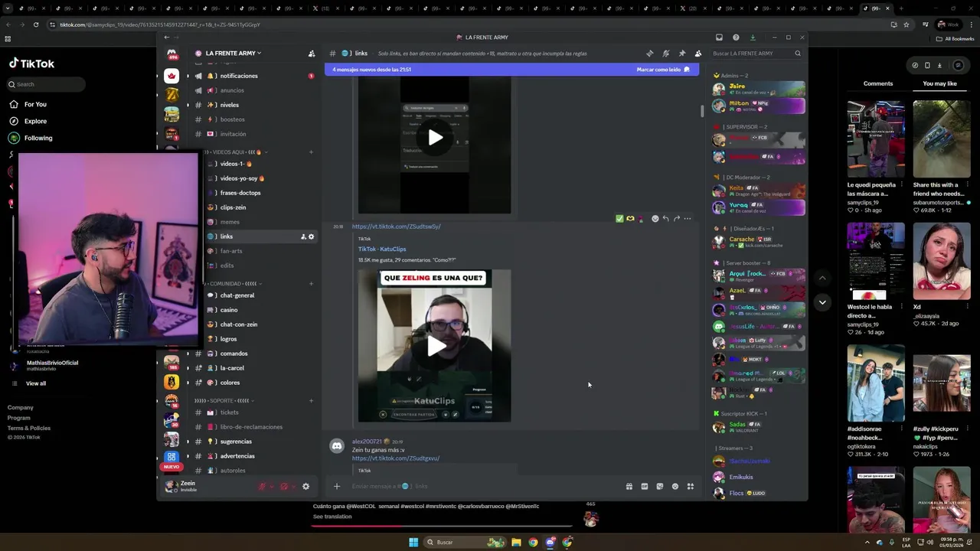Open the apps launcher icon in message bar
Image resolution: width=980 pixels, height=551 pixels.
pyautogui.click(x=690, y=486)
